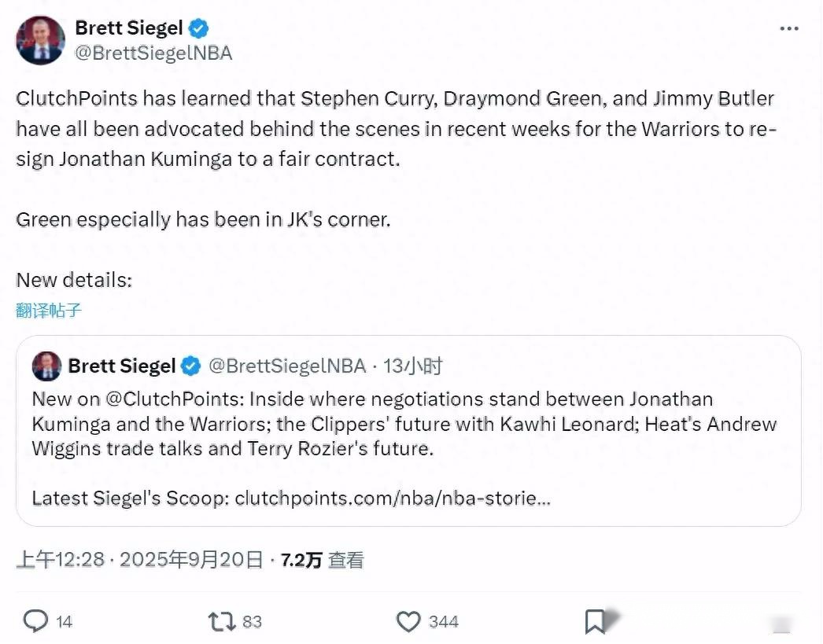This screenshot has height=644, width=823.
Task: Click the verified badge in quoted post
Action: 190,366
